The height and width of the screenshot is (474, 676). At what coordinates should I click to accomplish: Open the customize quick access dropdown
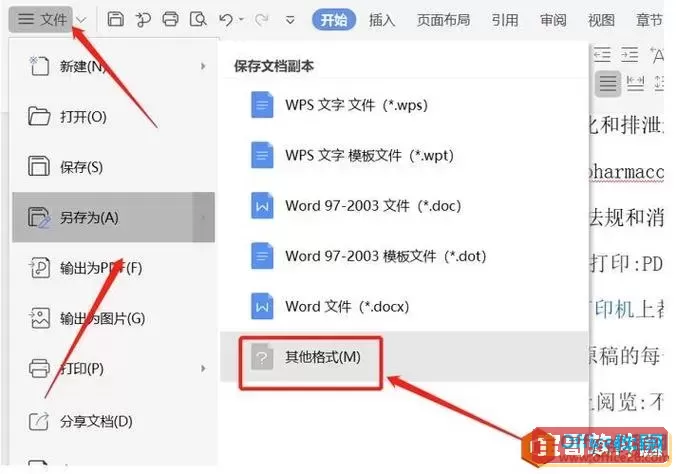point(290,20)
